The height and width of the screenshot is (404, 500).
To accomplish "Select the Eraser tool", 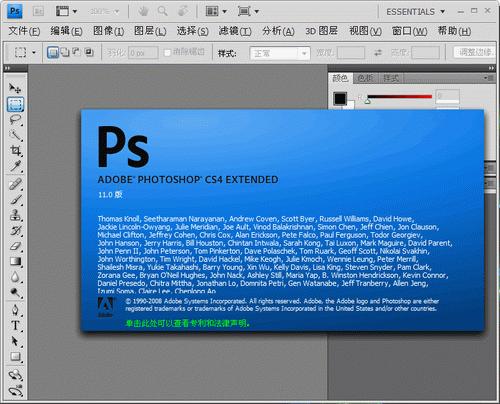I will pos(15,246).
